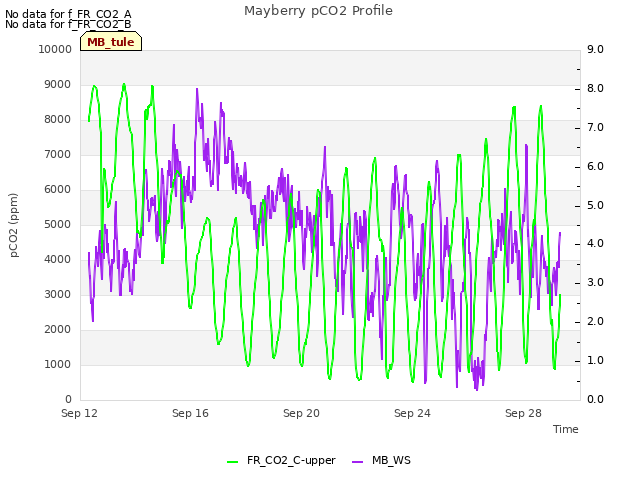Image resolution: width=640 pixels, height=480 pixels.
Task: Click the 8.0 right axis value
Action: [x=595, y=89]
